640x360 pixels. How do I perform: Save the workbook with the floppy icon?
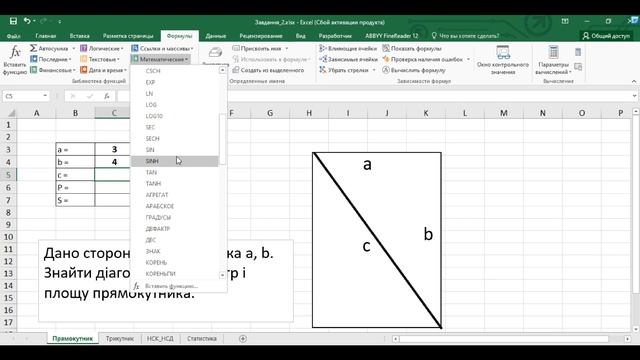(13, 21)
